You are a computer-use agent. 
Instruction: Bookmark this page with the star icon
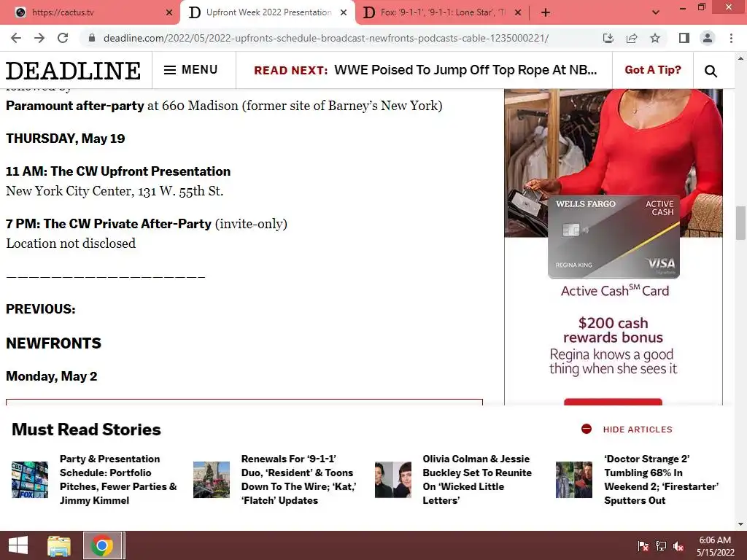(655, 38)
